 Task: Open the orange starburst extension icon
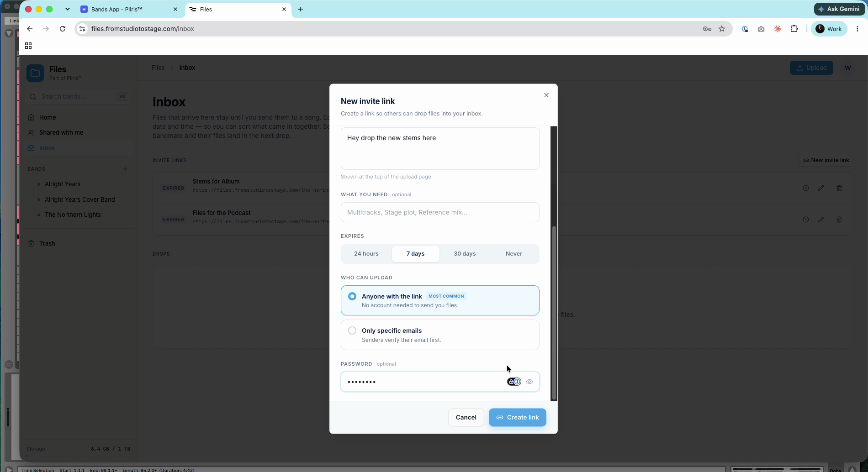click(778, 29)
